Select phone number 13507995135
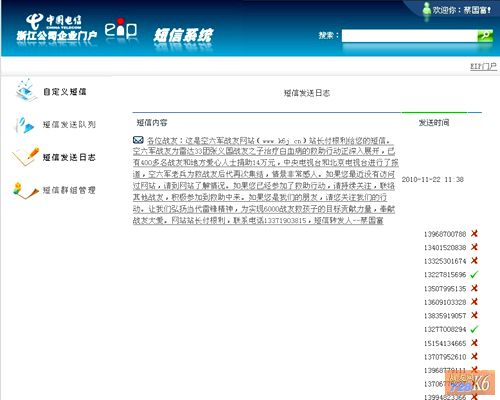The width and height of the screenshot is (500, 400). 445,289
